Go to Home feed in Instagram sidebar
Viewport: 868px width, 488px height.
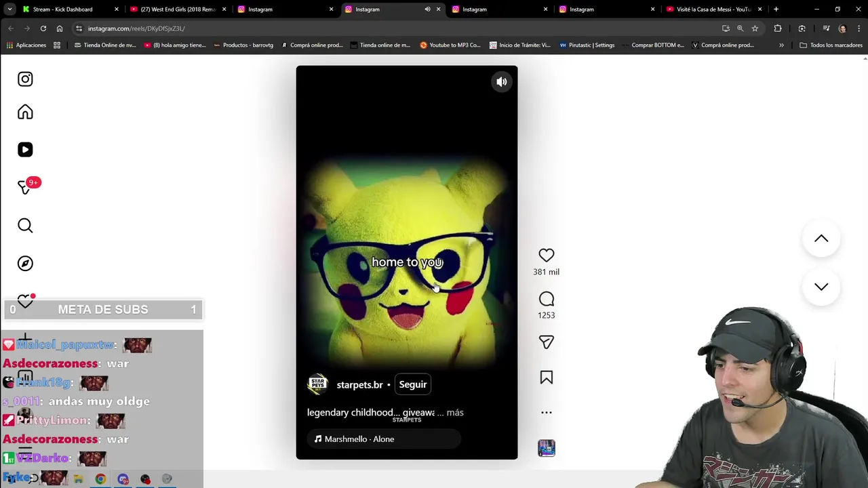coord(25,112)
